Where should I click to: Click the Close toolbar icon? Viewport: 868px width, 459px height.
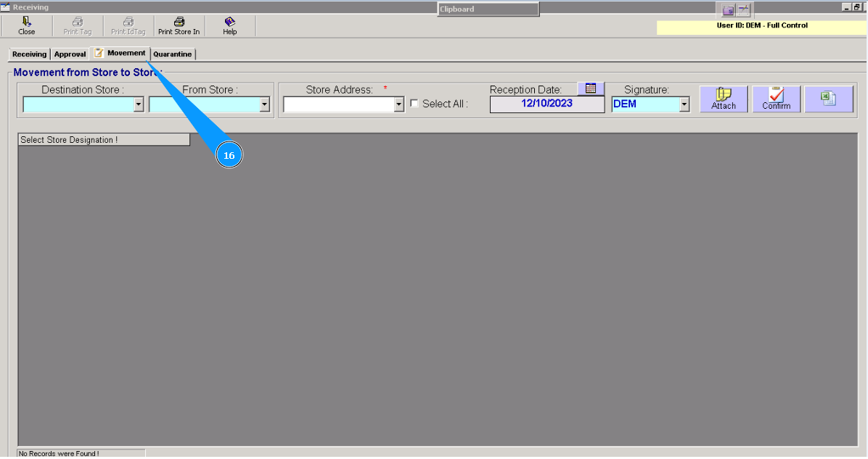coord(27,25)
